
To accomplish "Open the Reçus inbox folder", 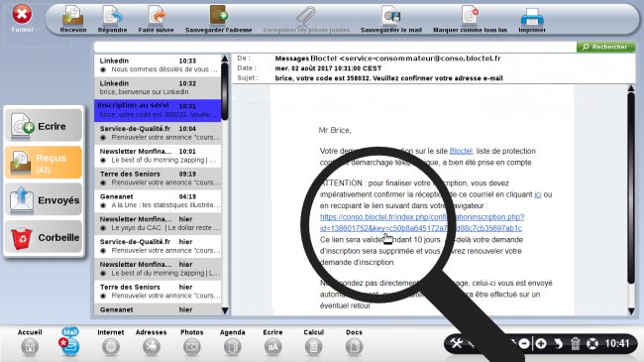I will pyautogui.click(x=44, y=163).
